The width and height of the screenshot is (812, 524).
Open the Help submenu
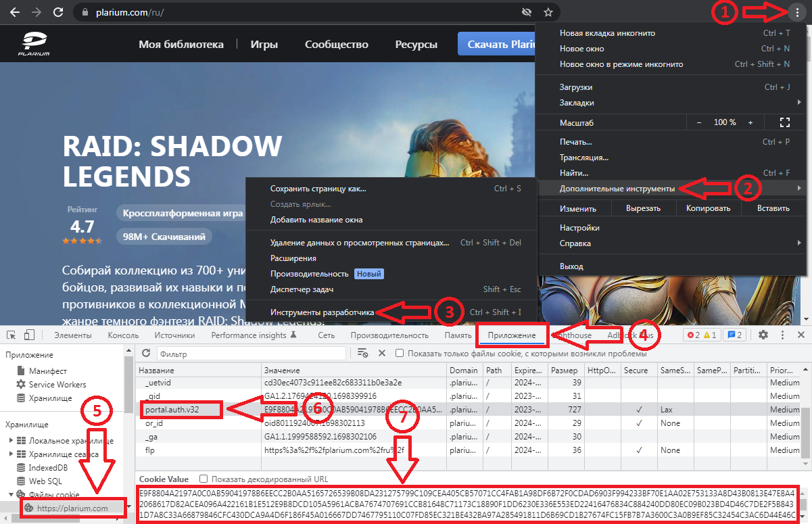(x=672, y=243)
